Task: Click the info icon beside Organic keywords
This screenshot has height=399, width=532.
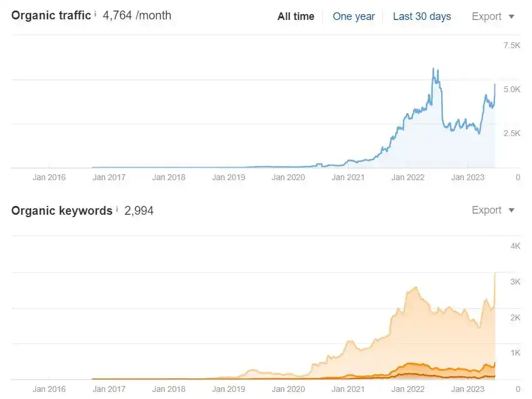Action: [117, 209]
